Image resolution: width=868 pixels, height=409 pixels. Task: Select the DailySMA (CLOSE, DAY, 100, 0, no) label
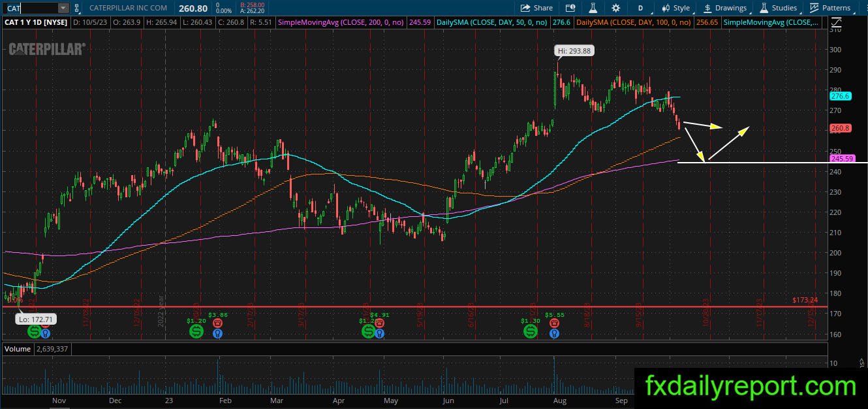(634, 22)
